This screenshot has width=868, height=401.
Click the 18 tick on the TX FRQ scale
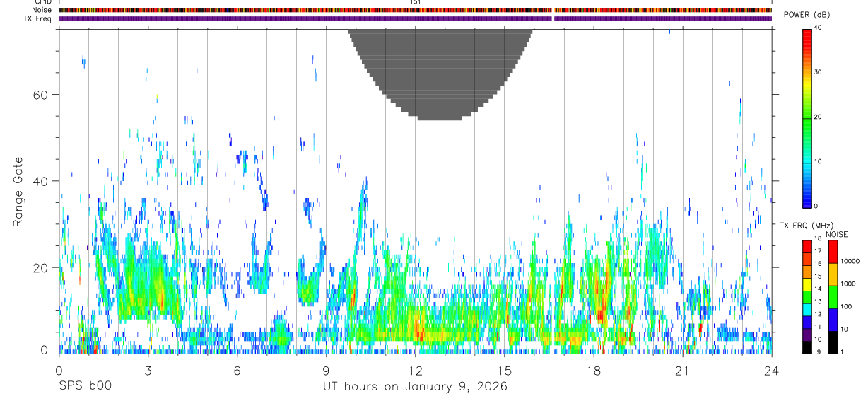pyautogui.click(x=818, y=239)
